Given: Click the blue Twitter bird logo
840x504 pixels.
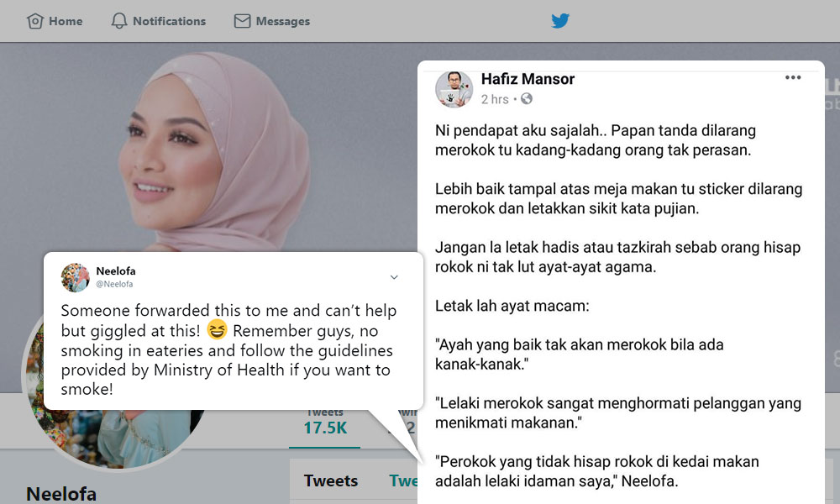Looking at the screenshot, I should (x=560, y=21).
